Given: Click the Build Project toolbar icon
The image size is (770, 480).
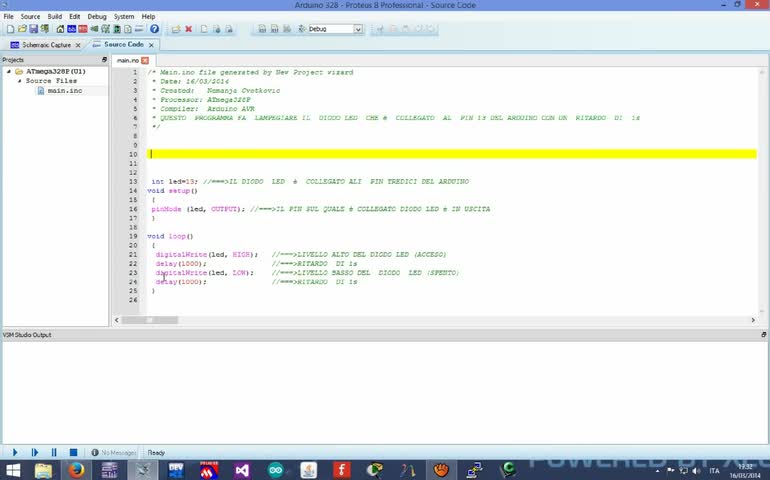Looking at the screenshot, I should 262,29.
